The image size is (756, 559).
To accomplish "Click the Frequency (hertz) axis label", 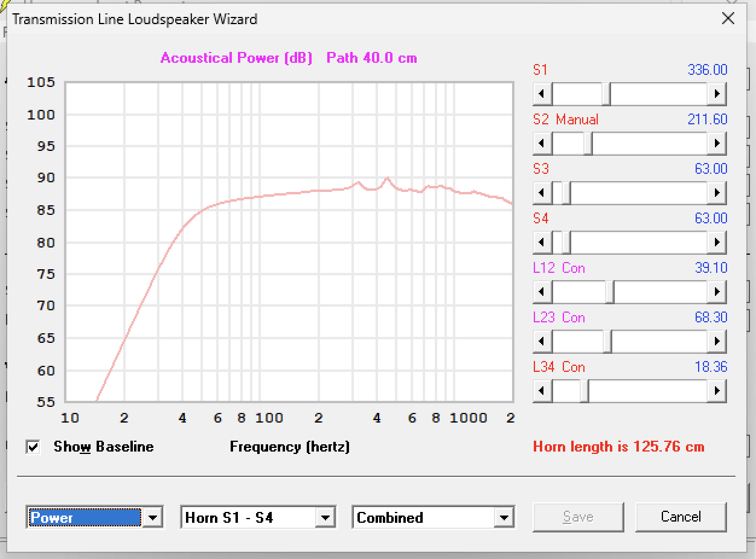I will point(290,447).
